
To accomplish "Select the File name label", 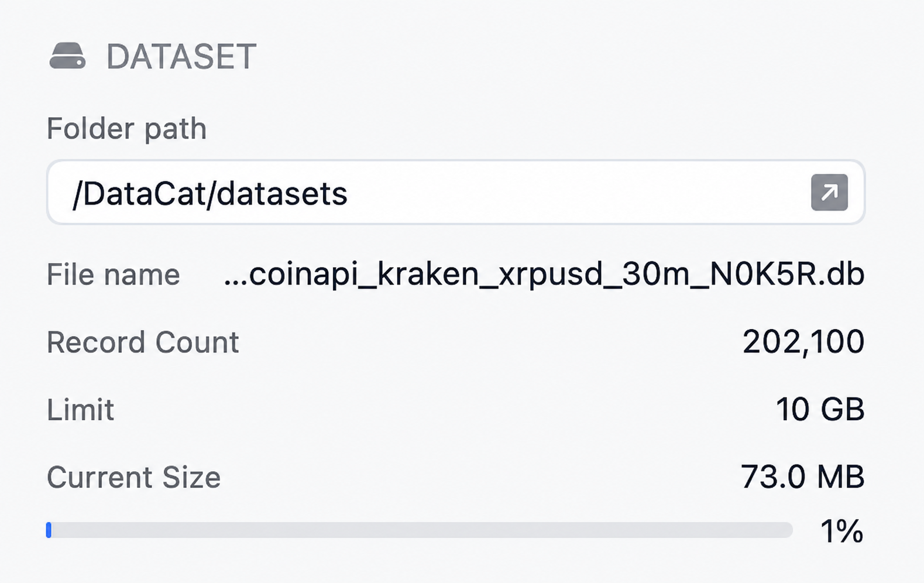I will [114, 275].
